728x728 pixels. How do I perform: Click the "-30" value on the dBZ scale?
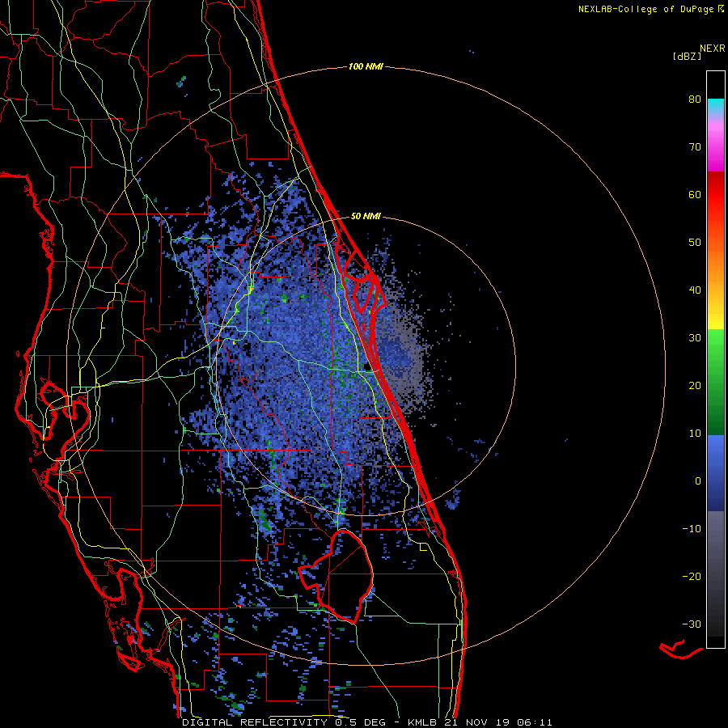click(x=692, y=624)
